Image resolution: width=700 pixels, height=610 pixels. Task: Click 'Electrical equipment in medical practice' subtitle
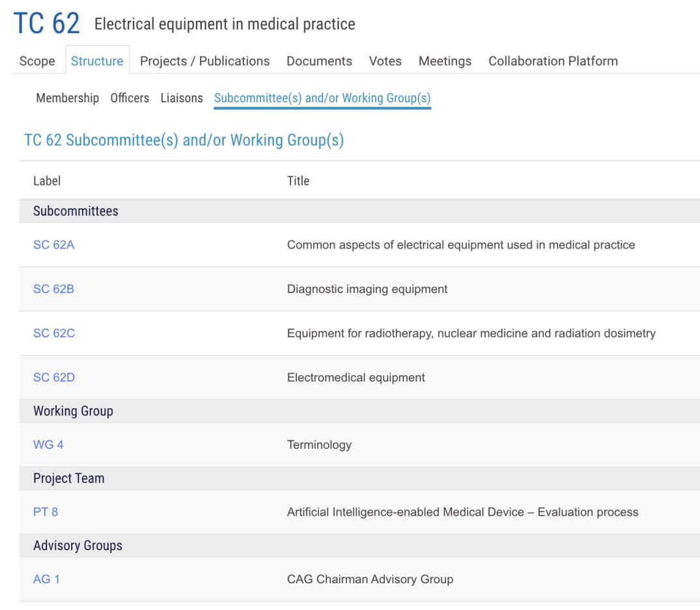pos(225,23)
